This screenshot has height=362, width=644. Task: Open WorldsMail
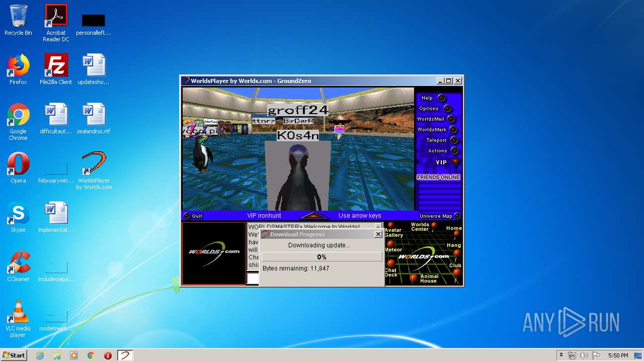coord(436,119)
